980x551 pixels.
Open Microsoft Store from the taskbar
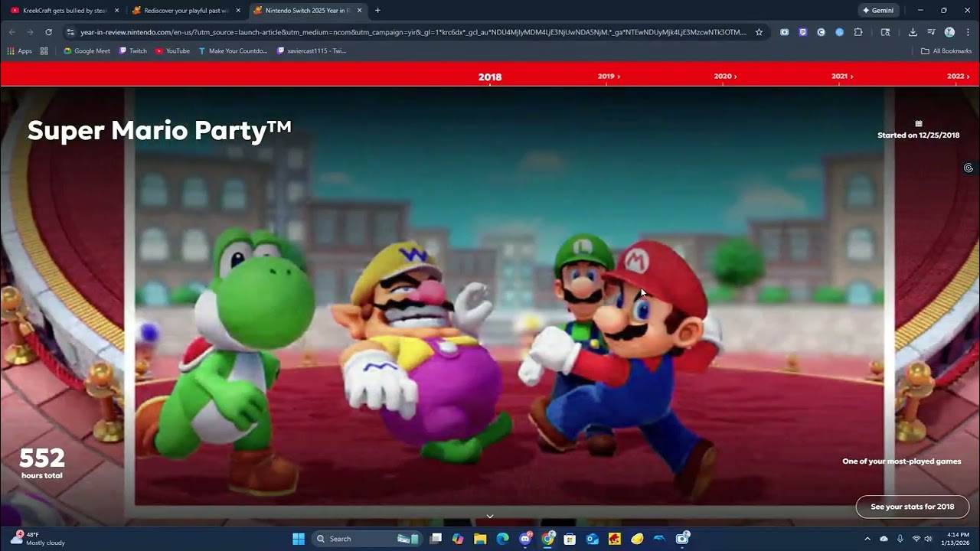click(x=570, y=539)
